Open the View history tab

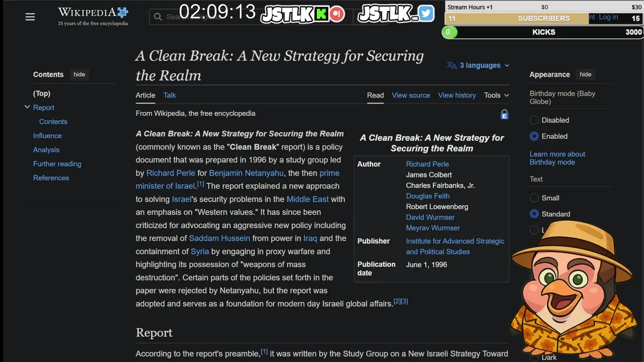[x=457, y=95]
